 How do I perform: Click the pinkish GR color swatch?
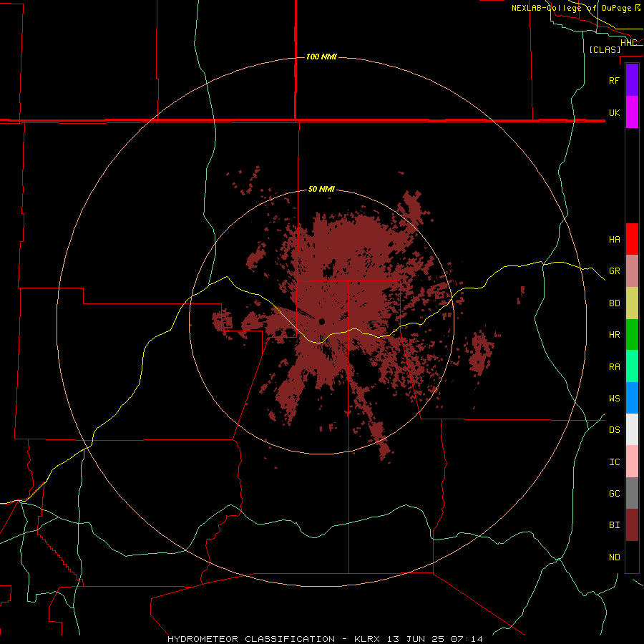(632, 271)
